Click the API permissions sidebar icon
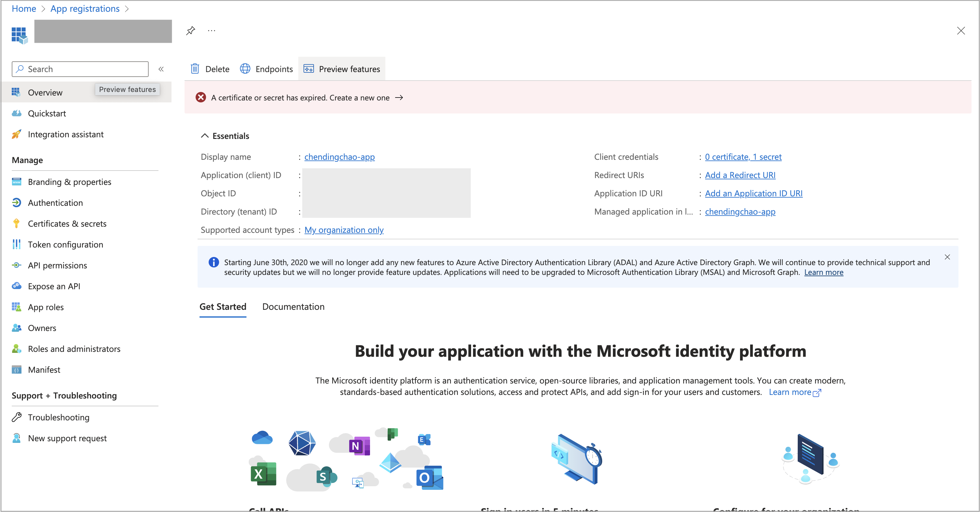This screenshot has height=512, width=980. pyautogui.click(x=18, y=265)
